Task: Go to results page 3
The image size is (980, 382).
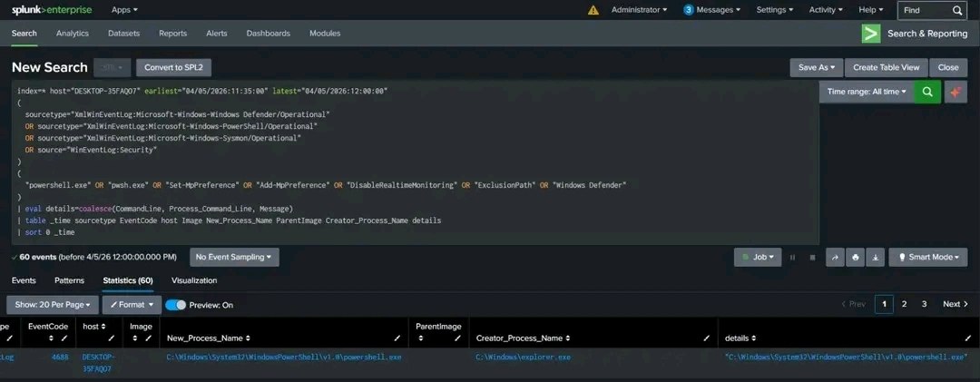Action: [x=924, y=305]
